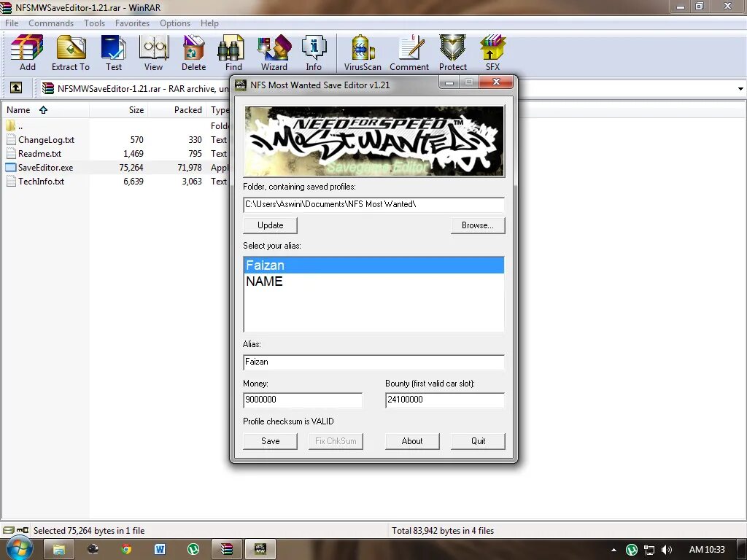Screen dimensions: 747x560
Task: Click the Add toolbar icon in WinRAR
Action: [x=27, y=52]
